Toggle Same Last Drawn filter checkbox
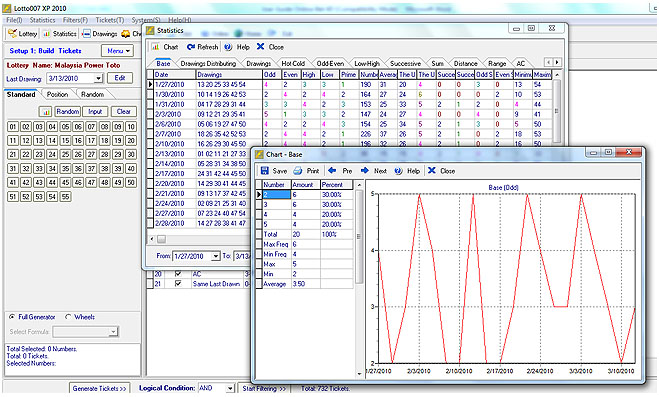Screen dimensions: 659x397 [178, 284]
